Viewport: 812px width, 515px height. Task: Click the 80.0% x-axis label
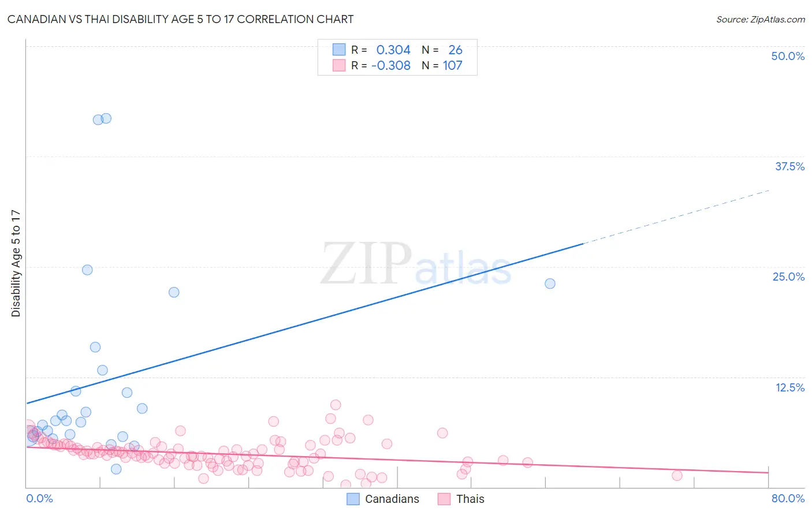(788, 498)
